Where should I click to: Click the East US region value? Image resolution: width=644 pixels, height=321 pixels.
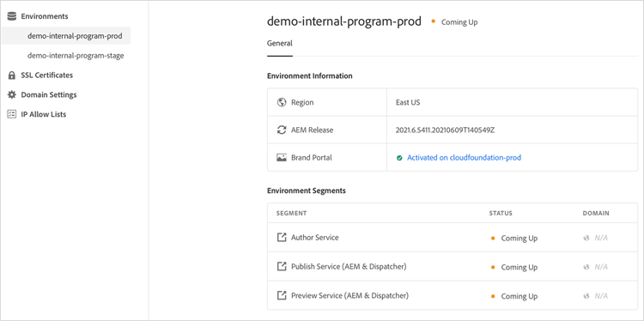tap(408, 103)
